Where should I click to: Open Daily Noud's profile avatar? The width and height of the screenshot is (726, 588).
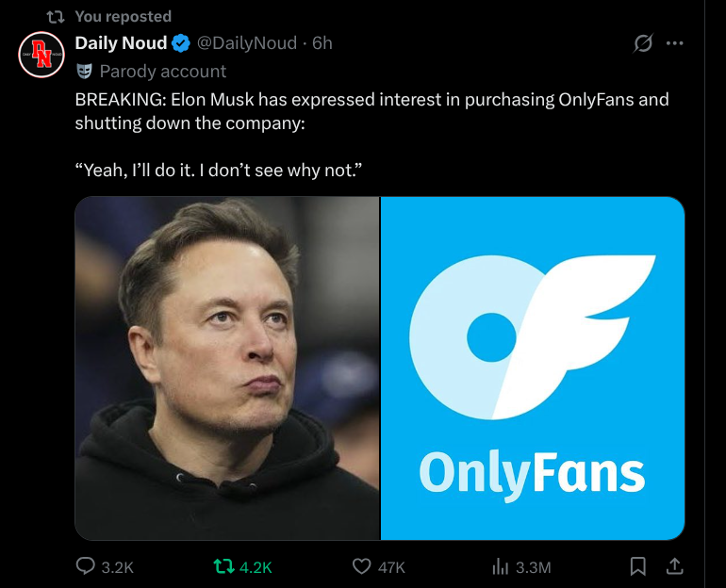[x=41, y=55]
